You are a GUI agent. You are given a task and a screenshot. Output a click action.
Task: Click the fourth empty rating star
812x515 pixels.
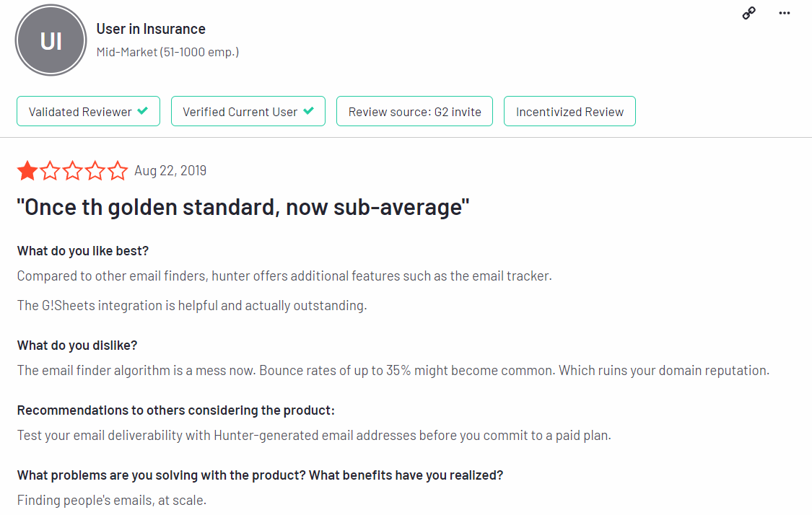point(95,171)
